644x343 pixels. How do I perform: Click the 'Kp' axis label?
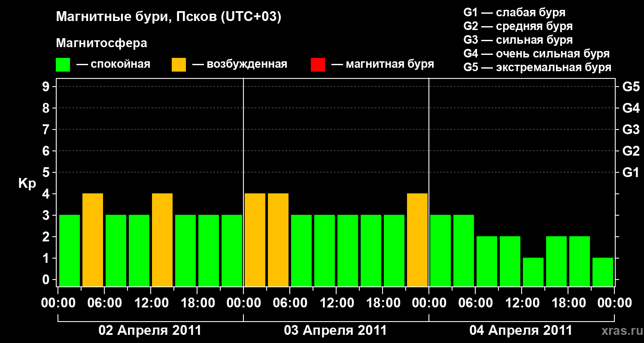[x=27, y=184]
